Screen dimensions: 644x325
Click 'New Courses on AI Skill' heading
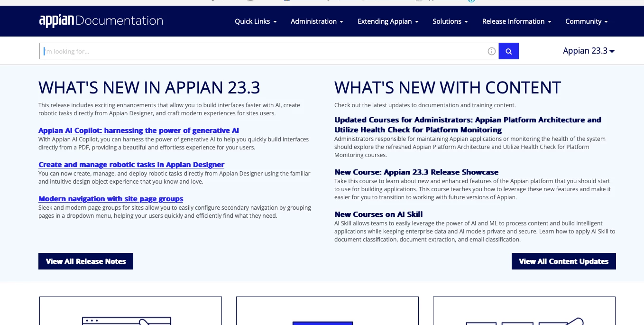click(378, 214)
